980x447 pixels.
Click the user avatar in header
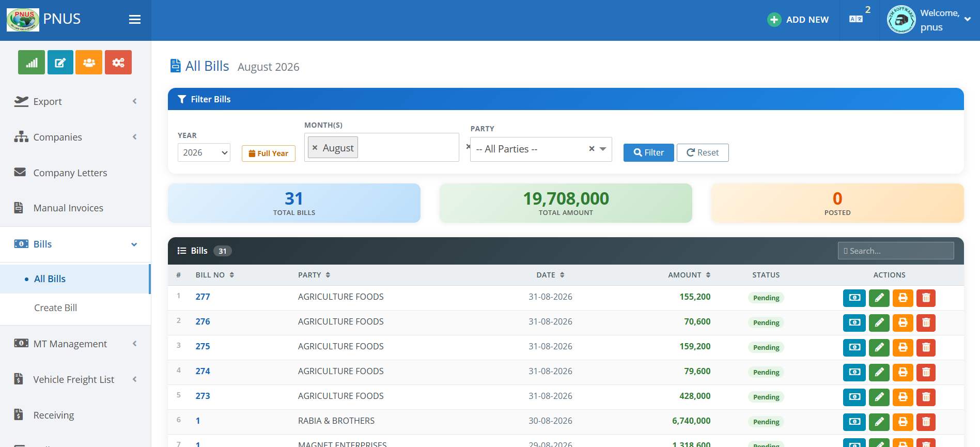pos(901,20)
